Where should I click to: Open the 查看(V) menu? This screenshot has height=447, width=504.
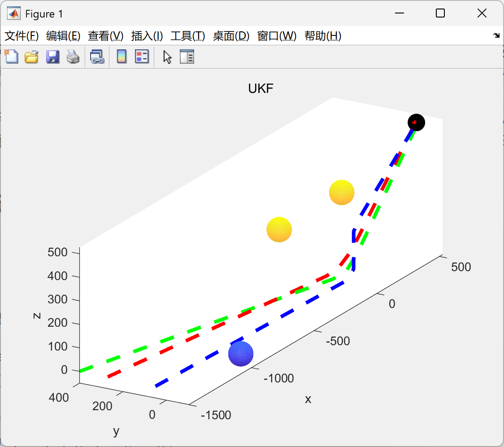(106, 36)
